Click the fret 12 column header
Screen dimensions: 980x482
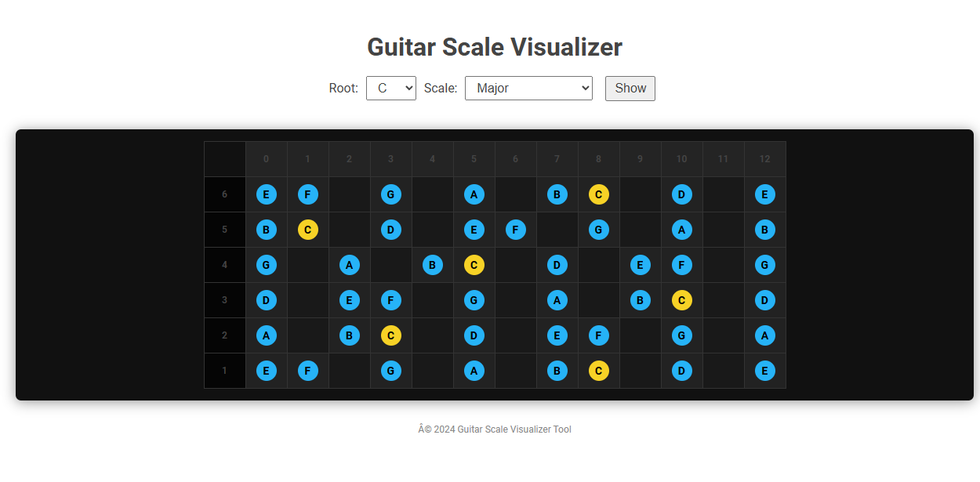(764, 158)
